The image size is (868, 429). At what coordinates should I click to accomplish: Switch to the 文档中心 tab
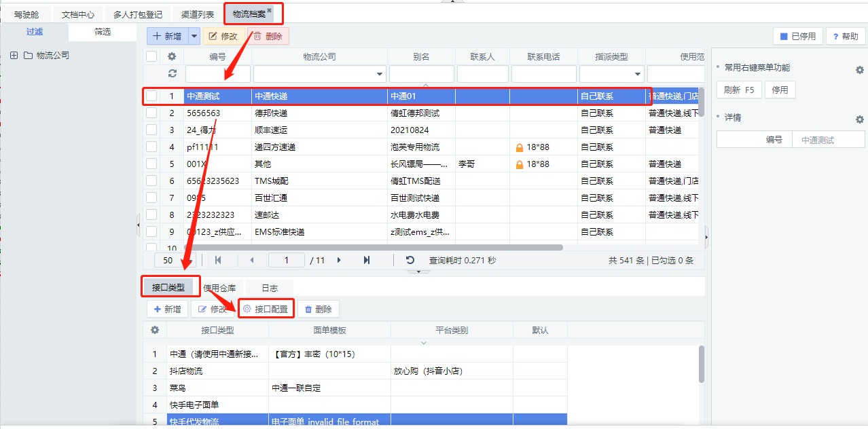point(77,14)
